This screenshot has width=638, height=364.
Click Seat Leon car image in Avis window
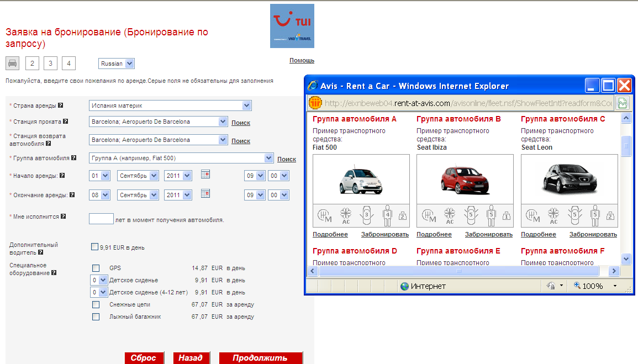point(570,180)
